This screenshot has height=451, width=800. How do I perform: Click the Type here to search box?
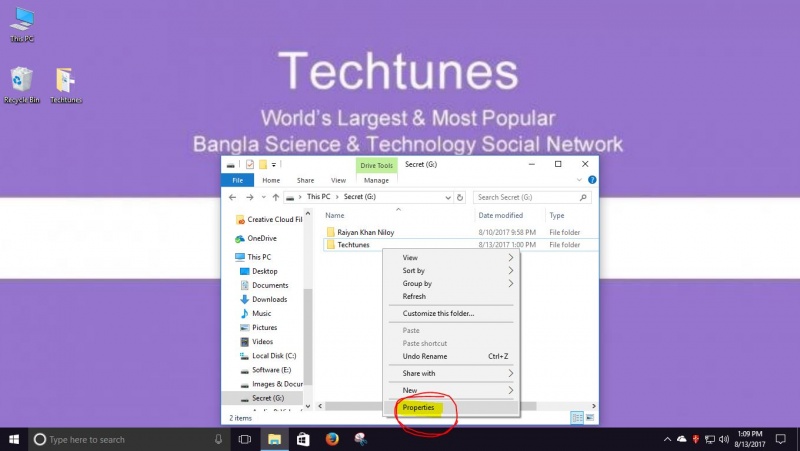(129, 439)
